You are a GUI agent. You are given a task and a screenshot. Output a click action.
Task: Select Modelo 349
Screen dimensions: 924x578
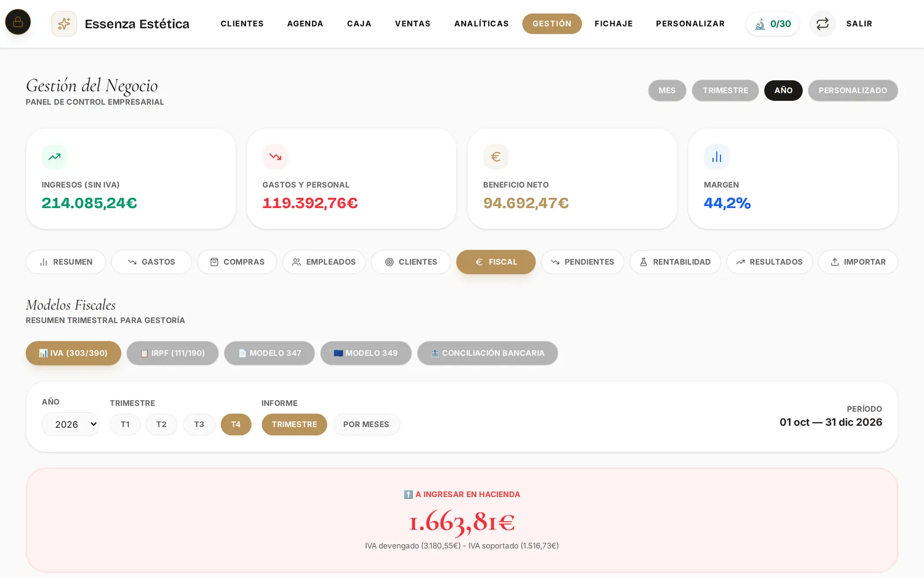366,353
